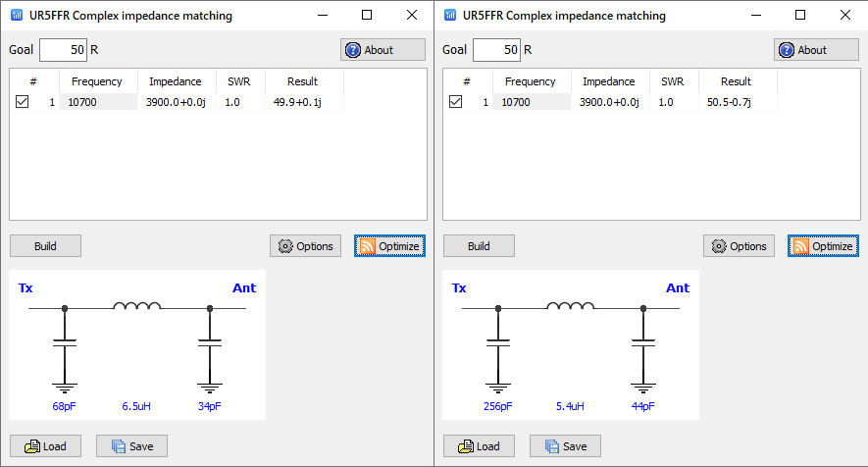This screenshot has width=868, height=467.
Task: Click Save below the 256pF circuit diagram
Action: (x=565, y=446)
